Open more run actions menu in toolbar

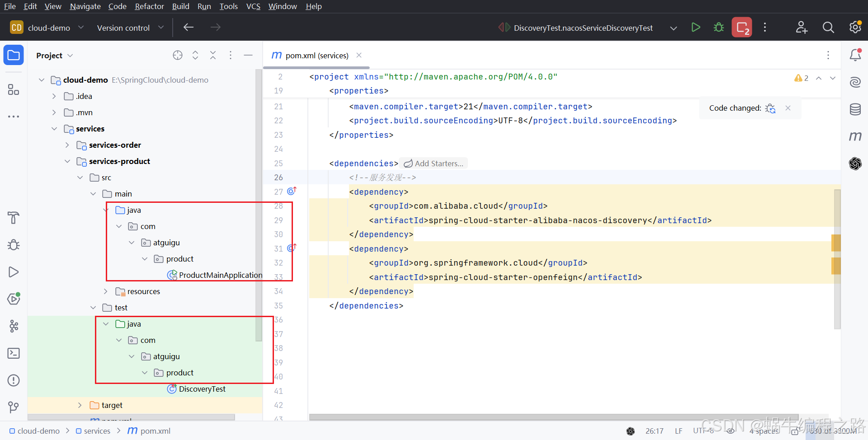coord(765,28)
